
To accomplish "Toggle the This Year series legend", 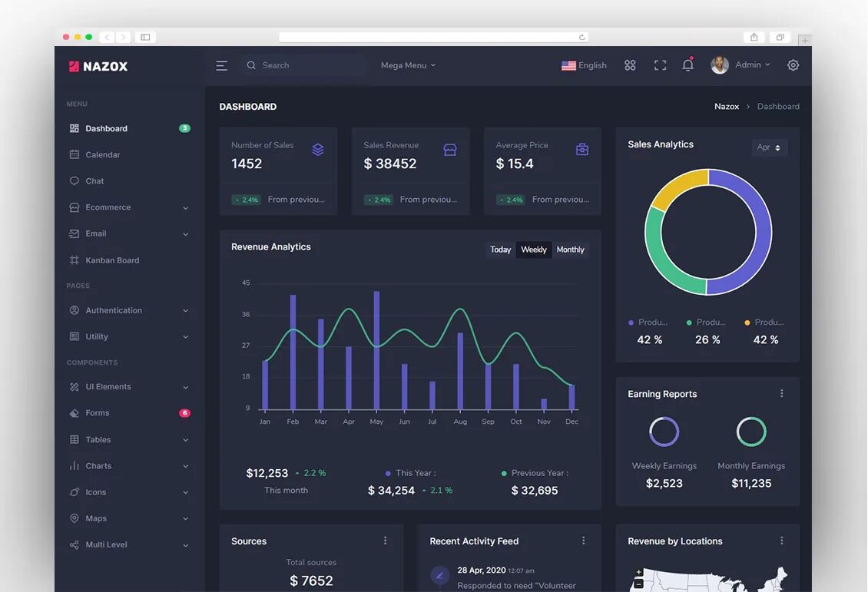I will coord(411,473).
